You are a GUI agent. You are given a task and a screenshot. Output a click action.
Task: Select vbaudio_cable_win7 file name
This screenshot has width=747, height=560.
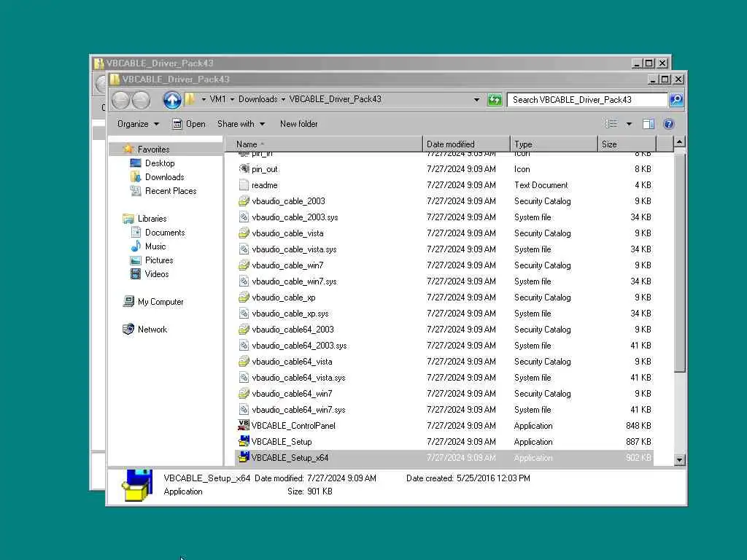287,265
